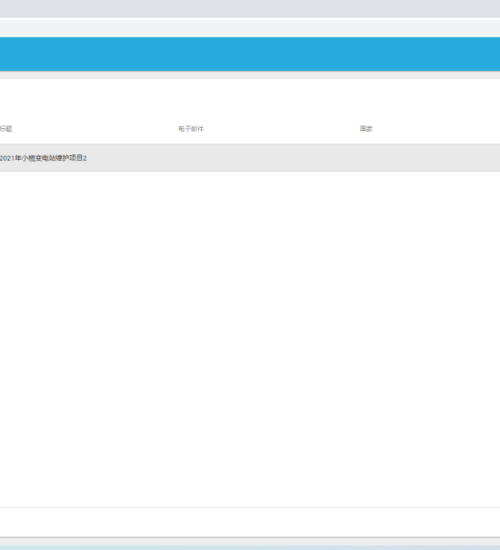The image size is (500, 550).
Task: Sort the list by the 电子邮件 column
Action: [191, 129]
